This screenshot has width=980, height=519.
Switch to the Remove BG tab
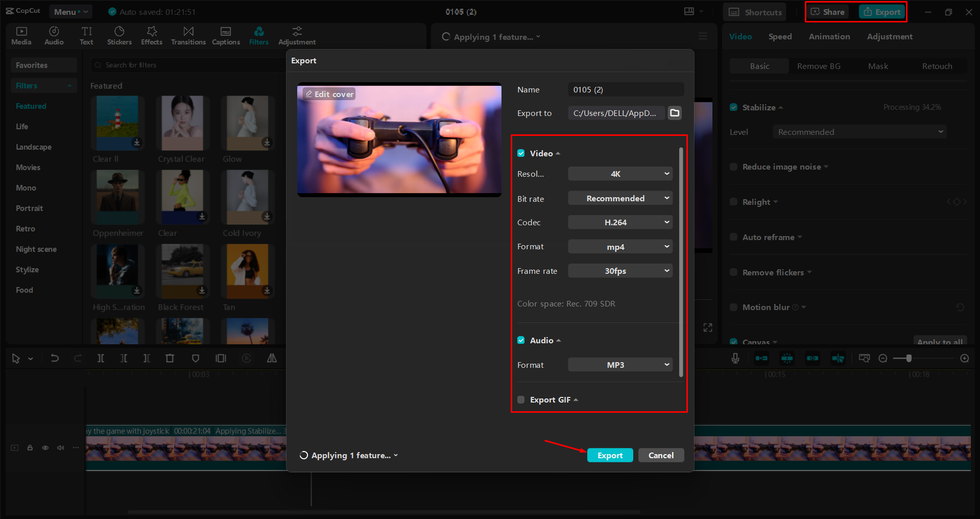(818, 66)
